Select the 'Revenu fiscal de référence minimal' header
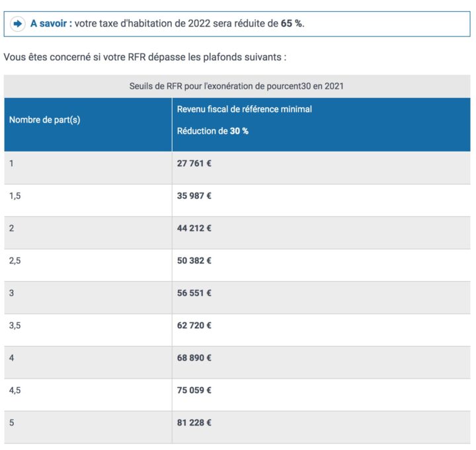 click(x=244, y=109)
